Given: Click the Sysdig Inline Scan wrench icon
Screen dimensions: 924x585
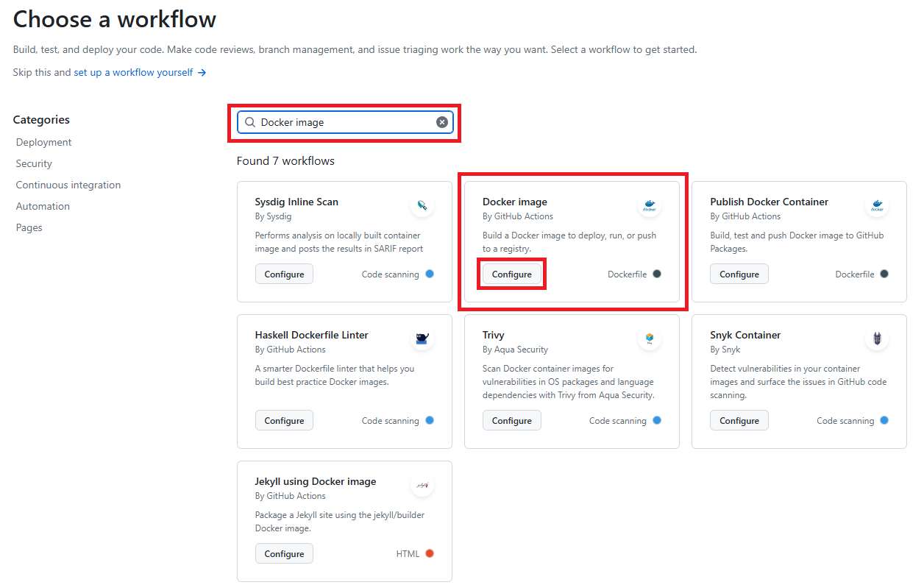Looking at the screenshot, I should 422,206.
